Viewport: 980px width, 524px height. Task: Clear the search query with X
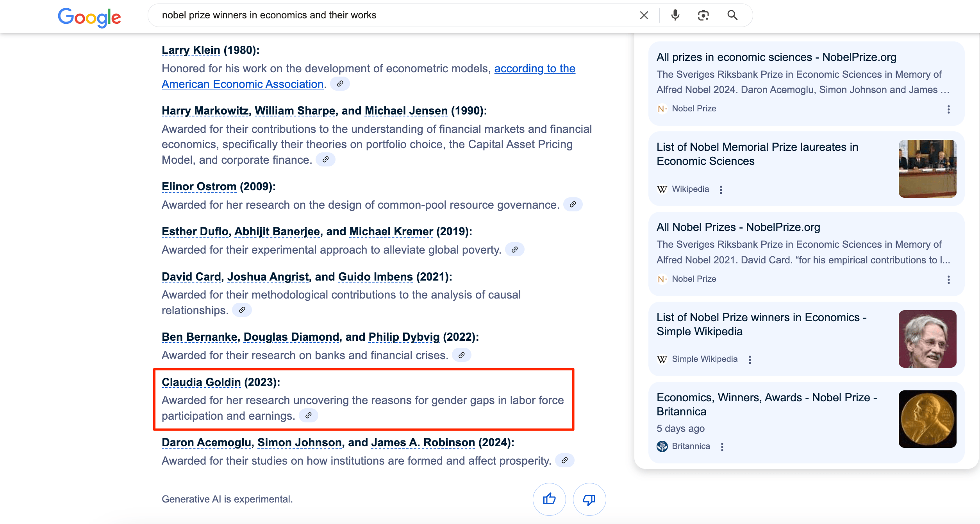click(x=644, y=15)
